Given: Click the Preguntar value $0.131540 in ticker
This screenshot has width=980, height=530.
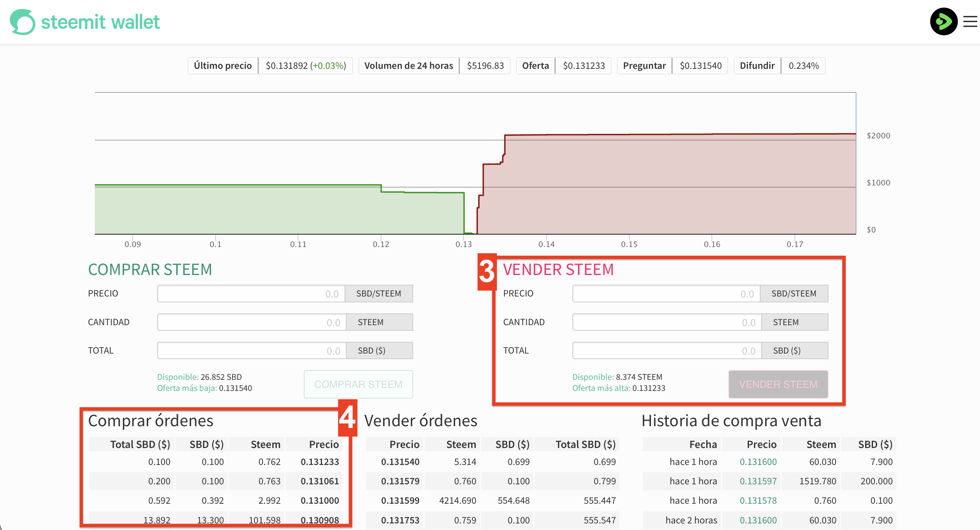Looking at the screenshot, I should click(x=701, y=66).
